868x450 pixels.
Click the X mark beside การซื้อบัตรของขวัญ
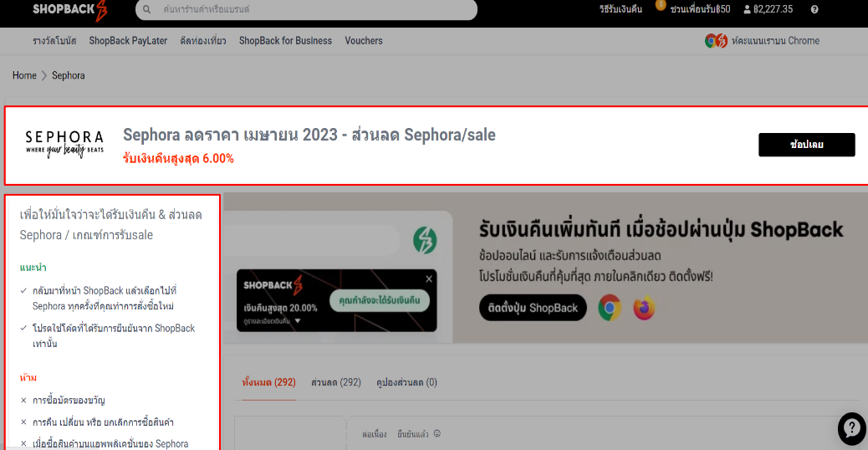(x=23, y=400)
